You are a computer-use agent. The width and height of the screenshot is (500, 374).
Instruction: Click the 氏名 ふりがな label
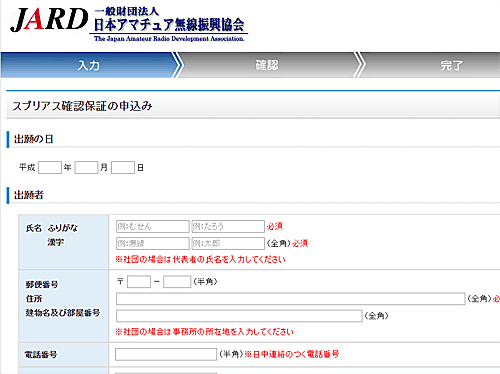pos(52,228)
